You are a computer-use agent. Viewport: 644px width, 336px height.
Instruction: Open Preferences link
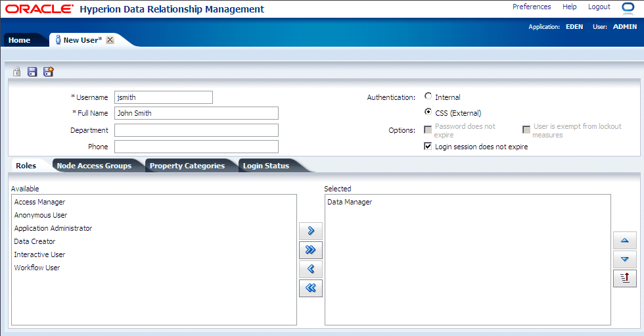tap(532, 7)
